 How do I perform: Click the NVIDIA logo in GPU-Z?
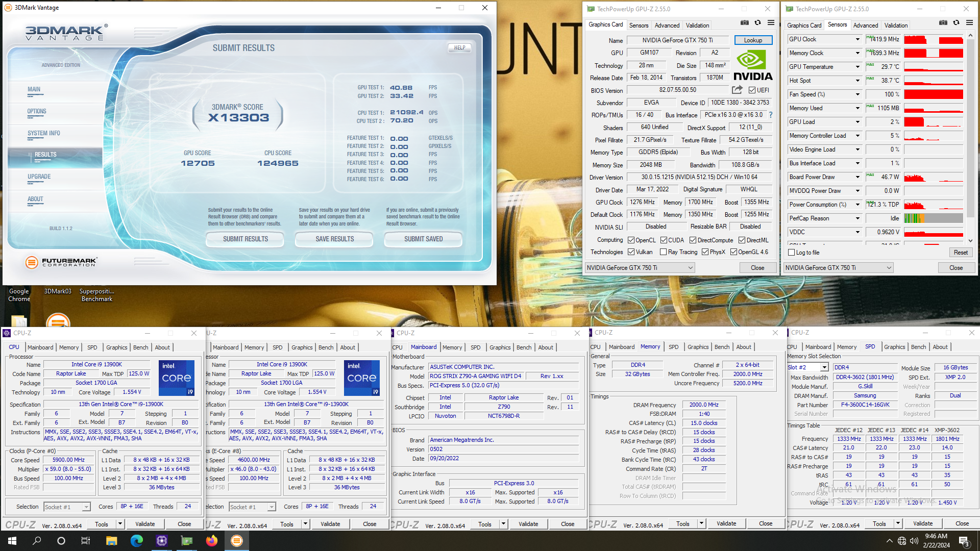(x=753, y=66)
